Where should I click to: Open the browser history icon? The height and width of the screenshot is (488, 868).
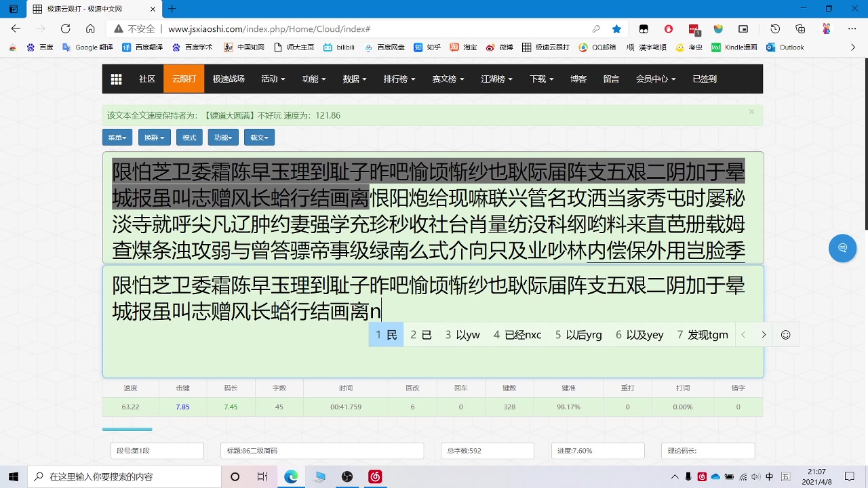tap(775, 28)
